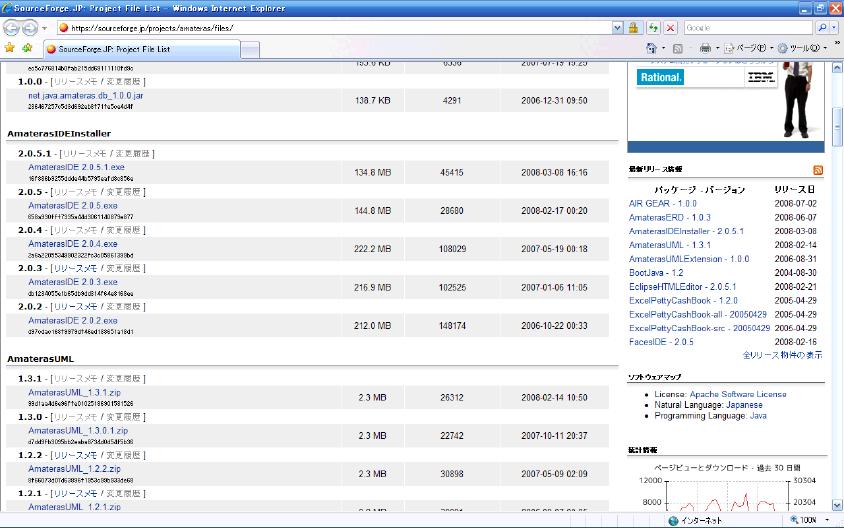Screen dimensions: 844x528
Task: Open Japanese natural language link
Action: (744, 405)
